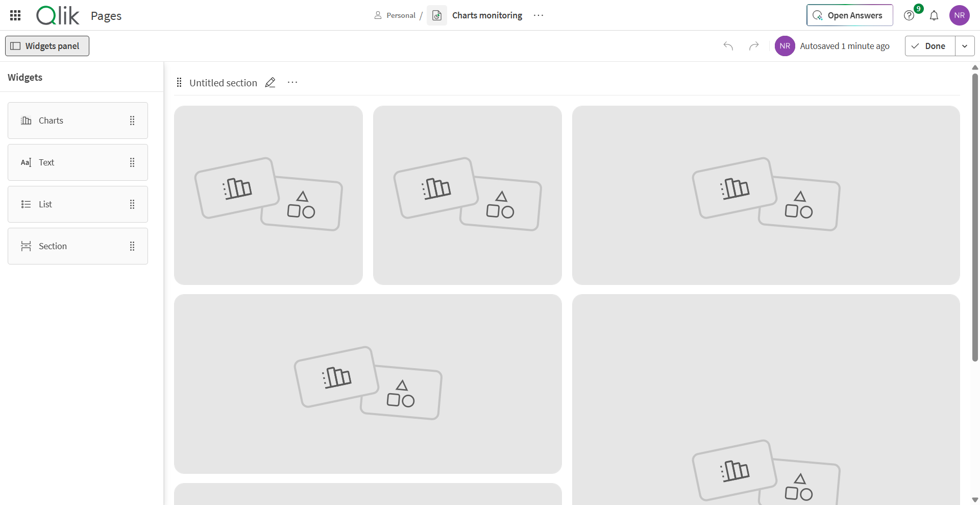Click the page document icon beside Charts monitoring
Viewport: 980px width, 505px height.
(x=437, y=15)
